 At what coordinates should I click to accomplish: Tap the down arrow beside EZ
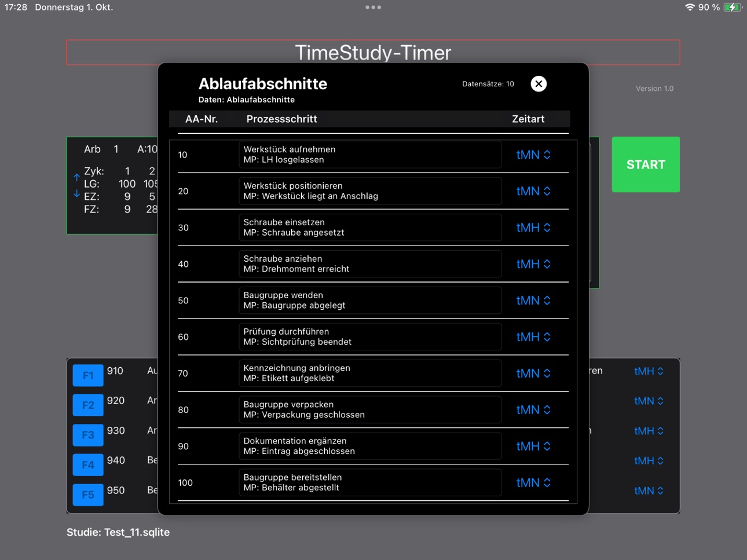coord(76,194)
